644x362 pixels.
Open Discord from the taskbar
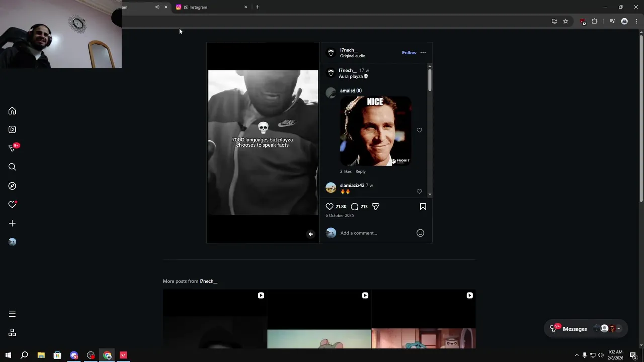74,355
